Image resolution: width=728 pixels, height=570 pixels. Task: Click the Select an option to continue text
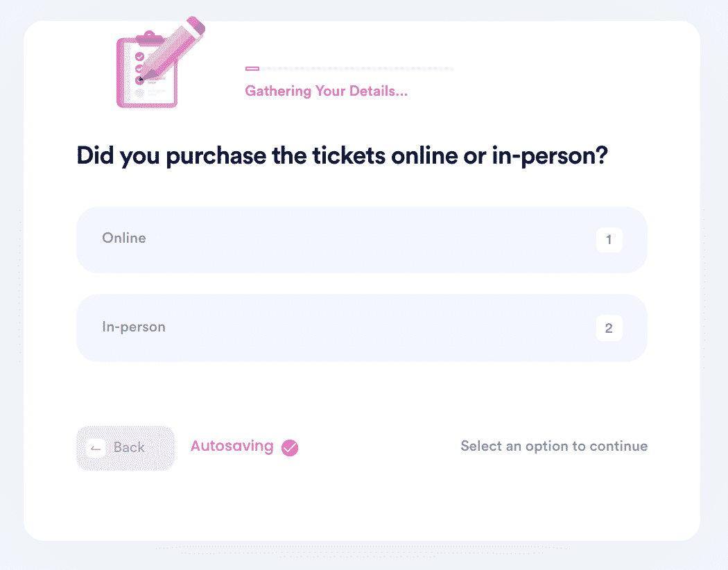click(x=554, y=446)
